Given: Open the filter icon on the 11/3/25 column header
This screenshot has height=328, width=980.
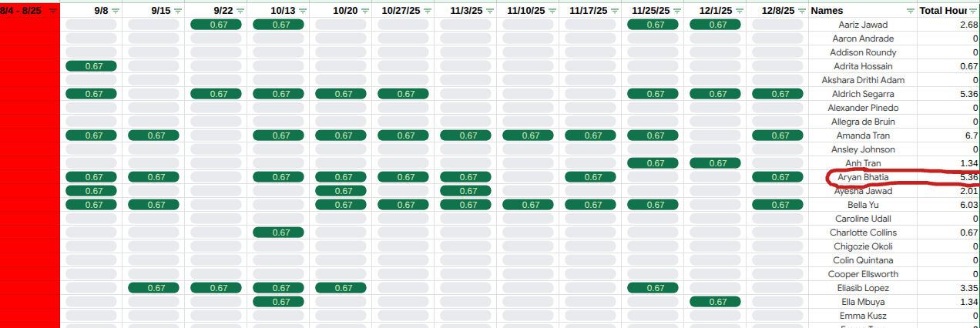Looking at the screenshot, I should 490,11.
